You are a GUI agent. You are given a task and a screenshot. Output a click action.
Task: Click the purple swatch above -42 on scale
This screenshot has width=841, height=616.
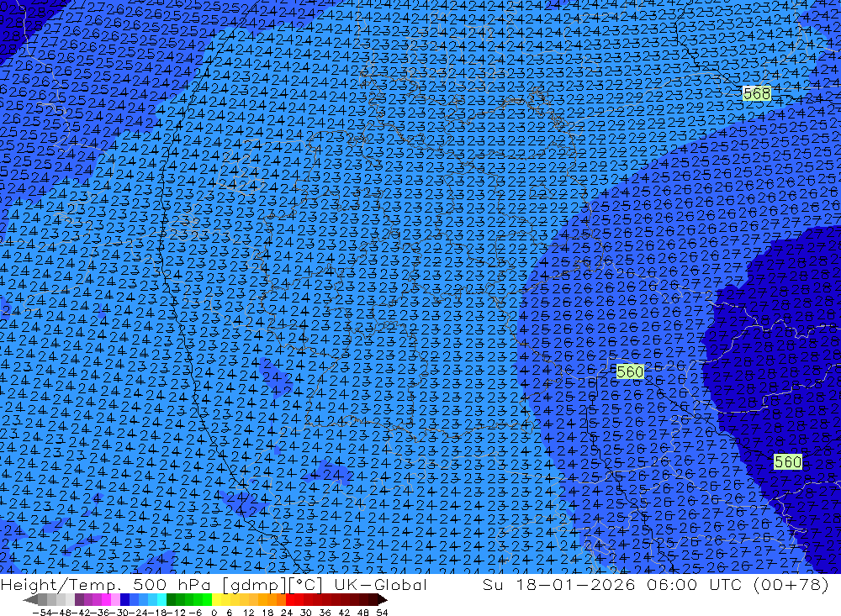[x=79, y=599]
